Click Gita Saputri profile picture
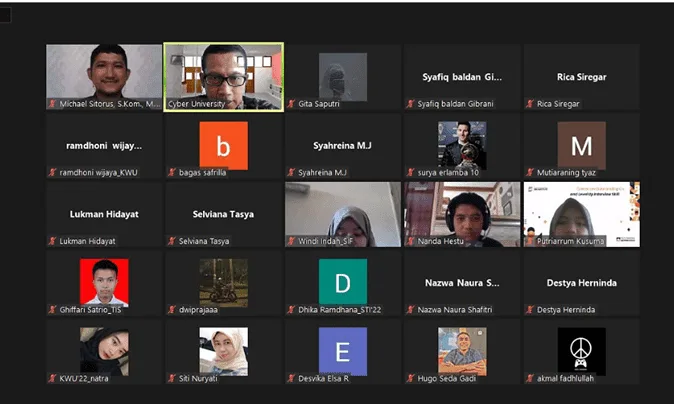Viewport: 674px width, 404px height. 343,77
